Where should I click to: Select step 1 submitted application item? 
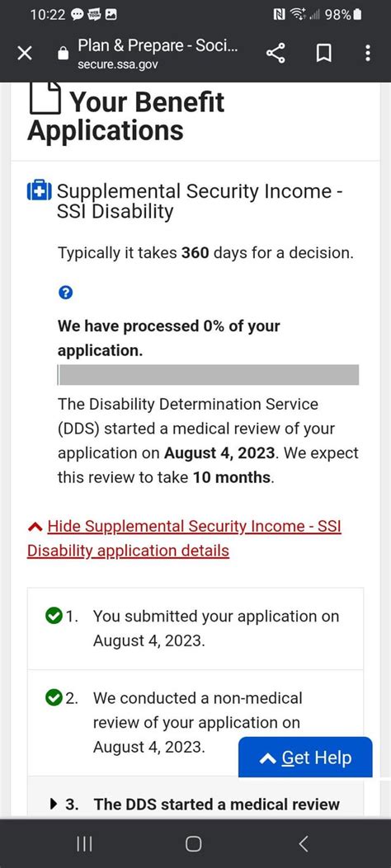195,628
